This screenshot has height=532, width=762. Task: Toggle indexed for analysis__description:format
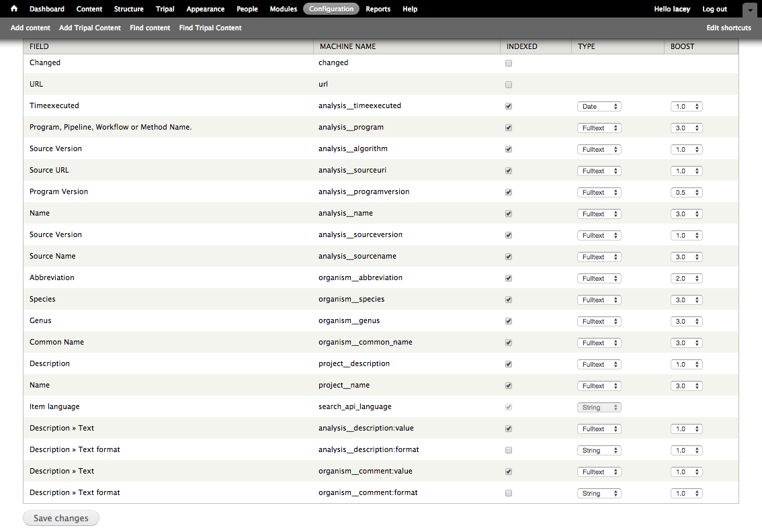pos(509,450)
